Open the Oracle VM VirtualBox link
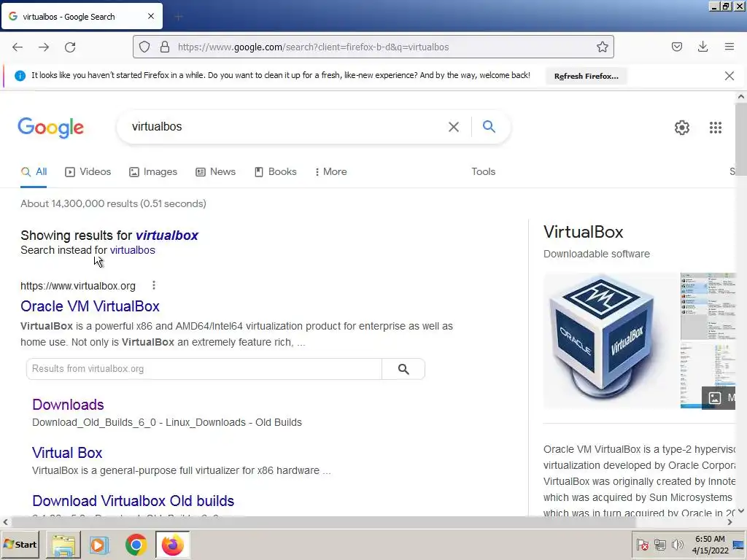This screenshot has width=747, height=560. point(90,306)
